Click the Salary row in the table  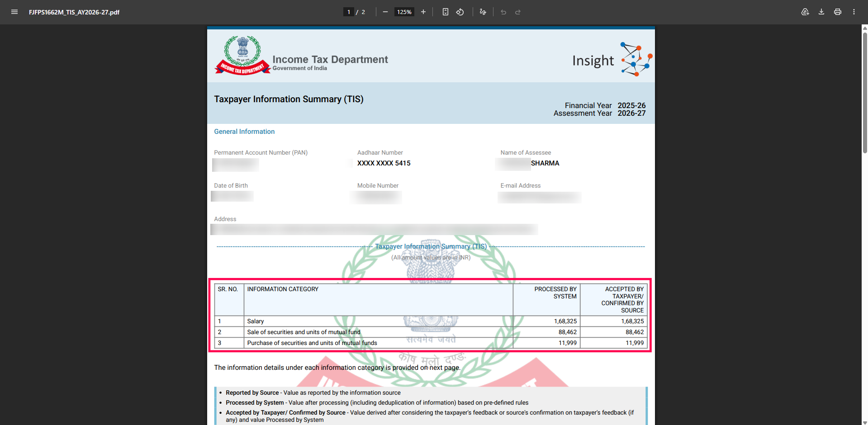(256, 321)
